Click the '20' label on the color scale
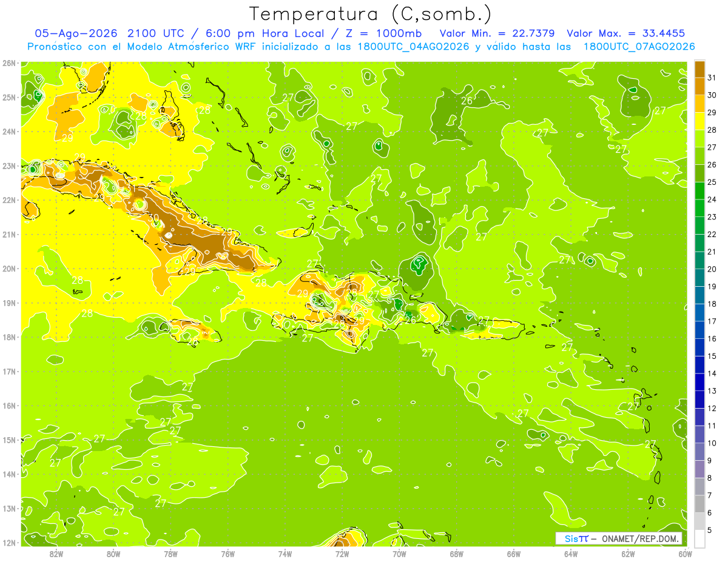Screen dimensions: 728x562 point(712,269)
